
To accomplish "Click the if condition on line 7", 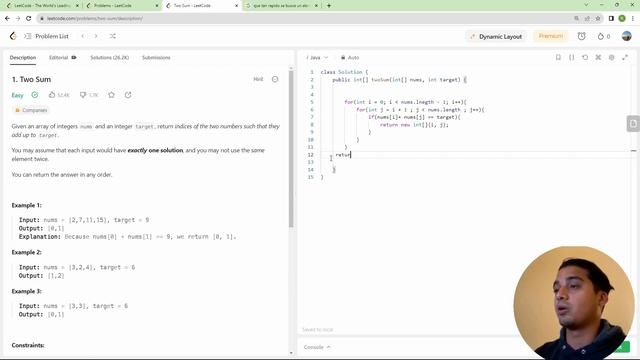I will 414,117.
